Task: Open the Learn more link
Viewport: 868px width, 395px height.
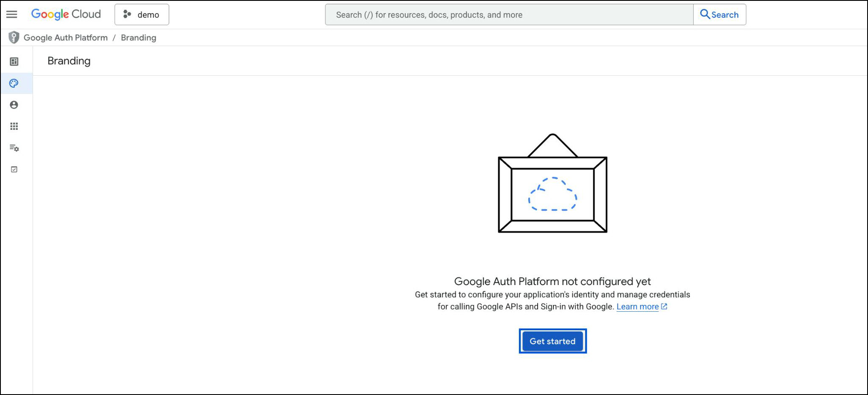Action: pos(637,307)
